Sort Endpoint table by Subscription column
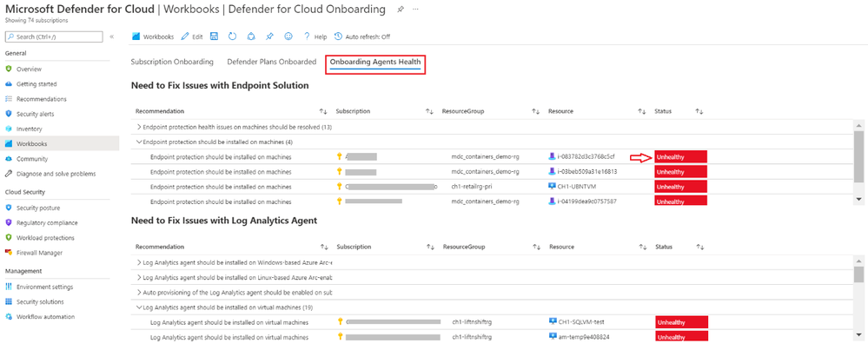 point(429,112)
